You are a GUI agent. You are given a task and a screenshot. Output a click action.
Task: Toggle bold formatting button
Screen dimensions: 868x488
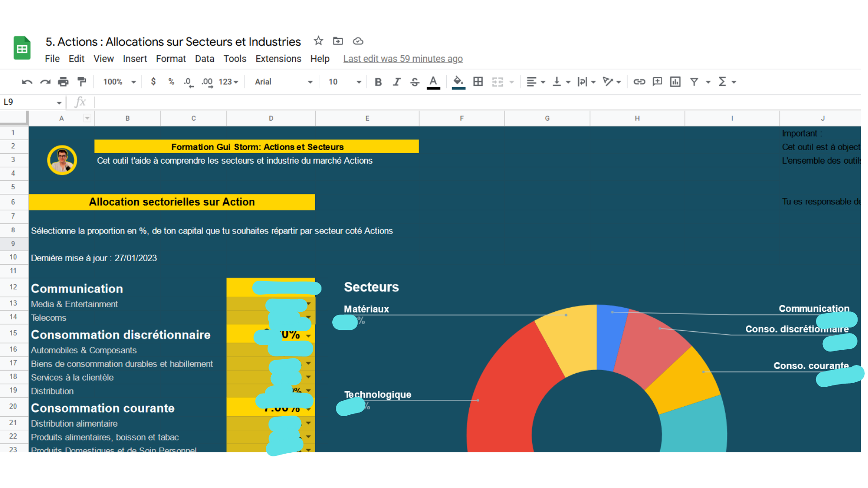pyautogui.click(x=378, y=82)
